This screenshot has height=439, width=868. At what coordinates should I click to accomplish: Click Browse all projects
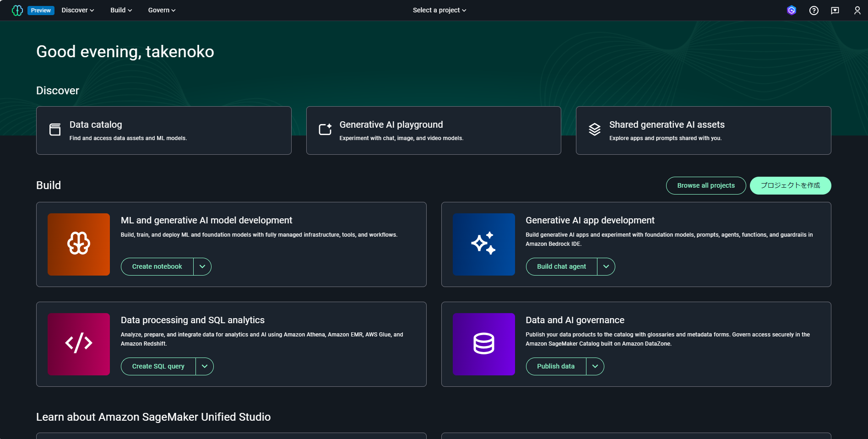point(706,185)
